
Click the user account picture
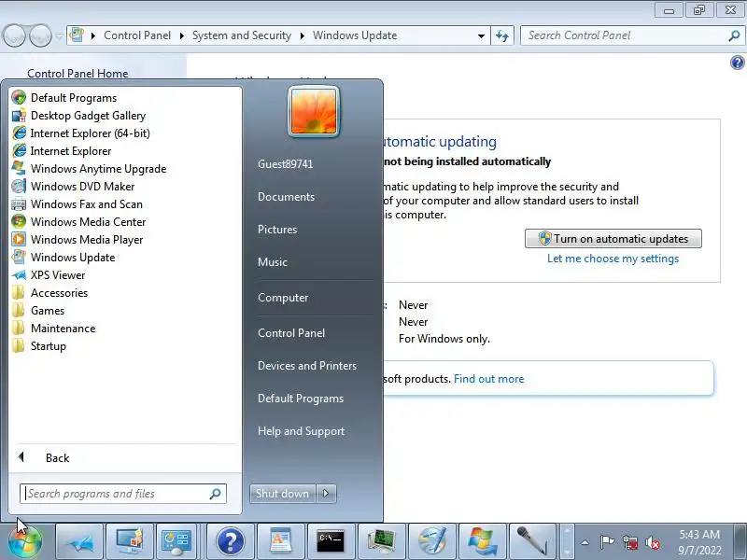(x=314, y=112)
